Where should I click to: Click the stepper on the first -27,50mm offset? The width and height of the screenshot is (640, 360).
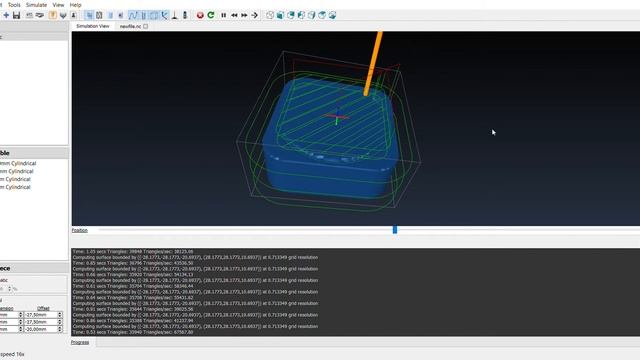click(60, 315)
